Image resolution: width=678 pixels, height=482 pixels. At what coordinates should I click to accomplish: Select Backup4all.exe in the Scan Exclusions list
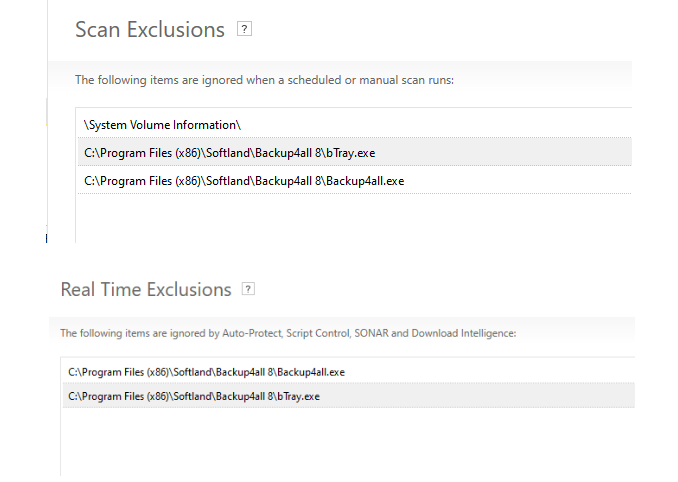pos(355,181)
